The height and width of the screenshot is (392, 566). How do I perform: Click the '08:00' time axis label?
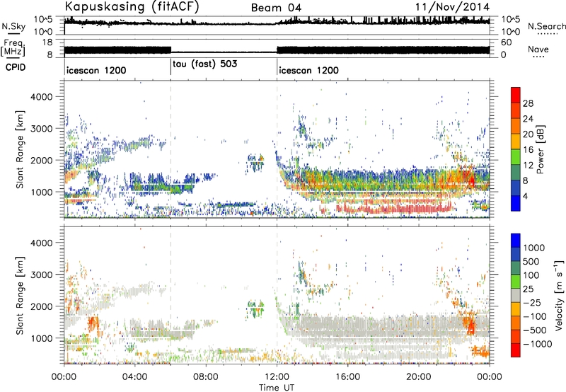[206, 377]
